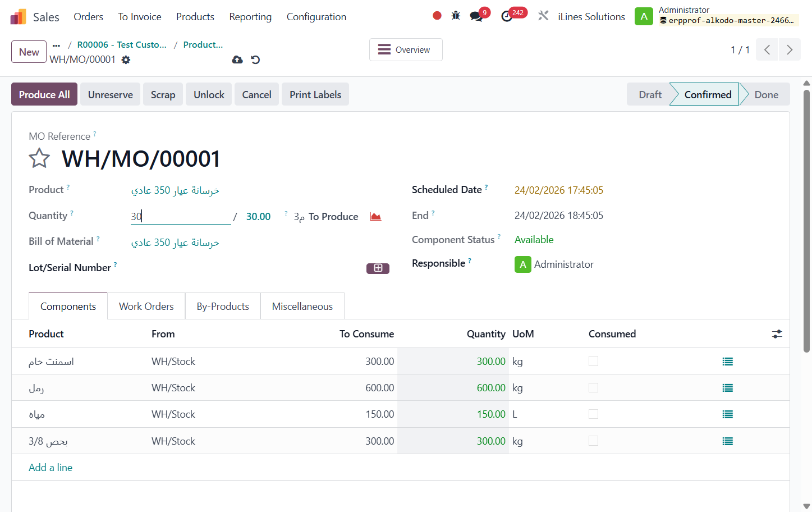Tick the Consumed checkbox for بحص 3/8

pyautogui.click(x=593, y=441)
